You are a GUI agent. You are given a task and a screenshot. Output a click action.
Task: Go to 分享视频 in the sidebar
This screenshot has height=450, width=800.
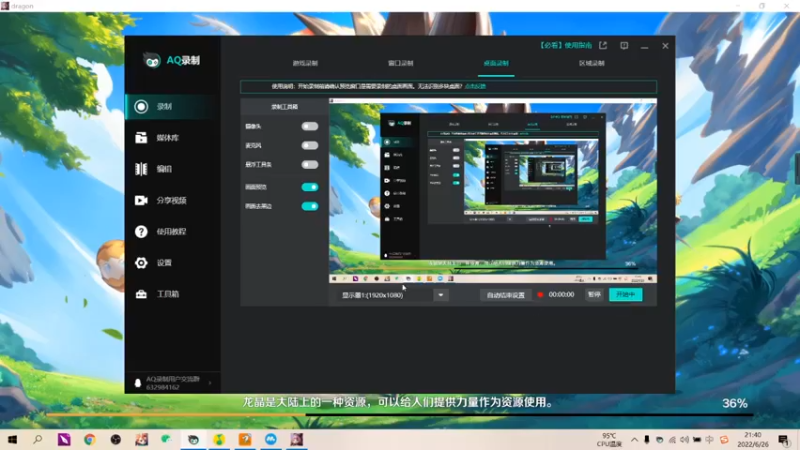click(171, 200)
